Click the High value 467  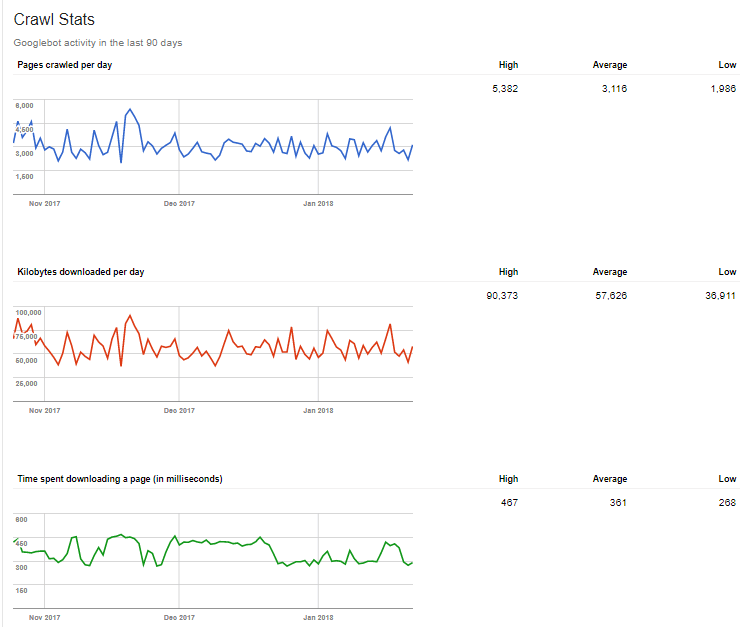click(509, 502)
